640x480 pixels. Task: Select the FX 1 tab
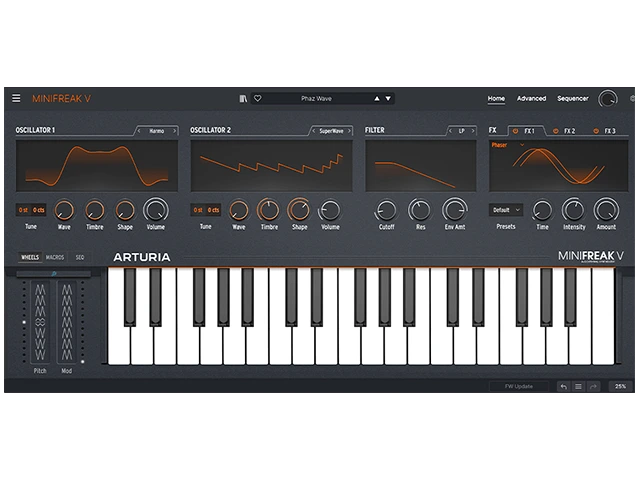tap(529, 131)
